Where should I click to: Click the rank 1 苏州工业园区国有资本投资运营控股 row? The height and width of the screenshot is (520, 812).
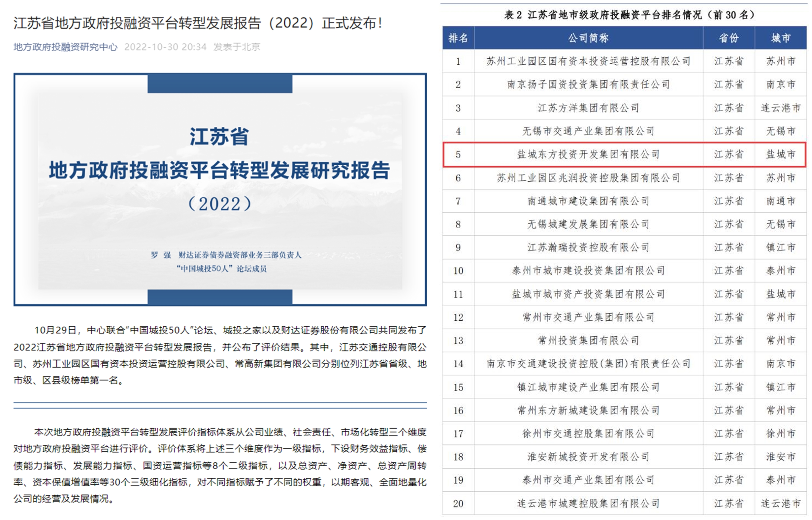[x=588, y=61]
